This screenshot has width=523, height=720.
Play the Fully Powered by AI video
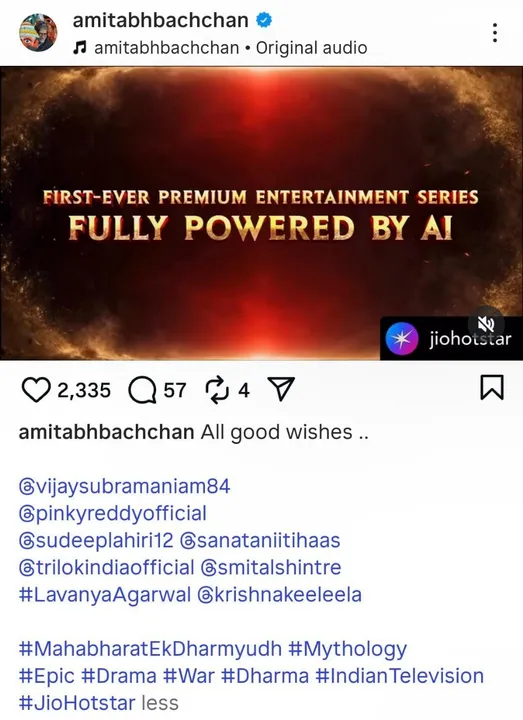pyautogui.click(x=261, y=213)
